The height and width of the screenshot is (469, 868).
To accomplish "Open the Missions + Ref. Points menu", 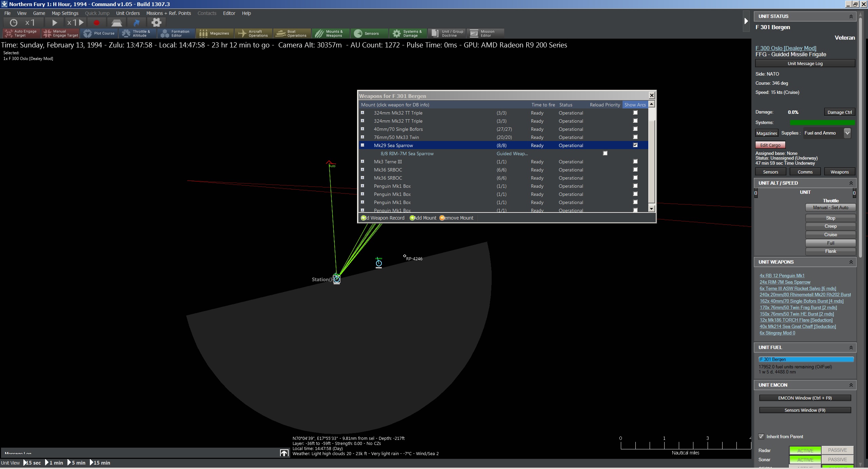I will pos(169,13).
